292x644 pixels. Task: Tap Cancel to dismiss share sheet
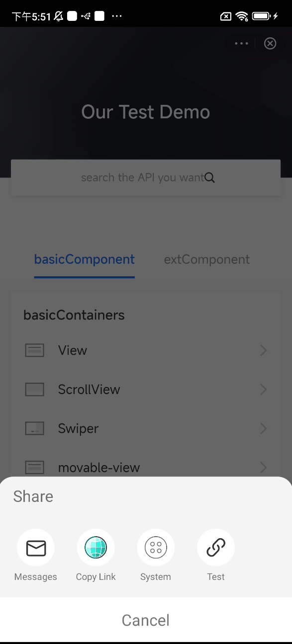click(x=145, y=620)
